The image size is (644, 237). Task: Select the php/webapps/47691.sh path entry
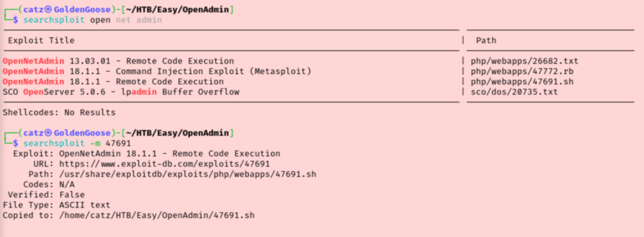pyautogui.click(x=522, y=82)
